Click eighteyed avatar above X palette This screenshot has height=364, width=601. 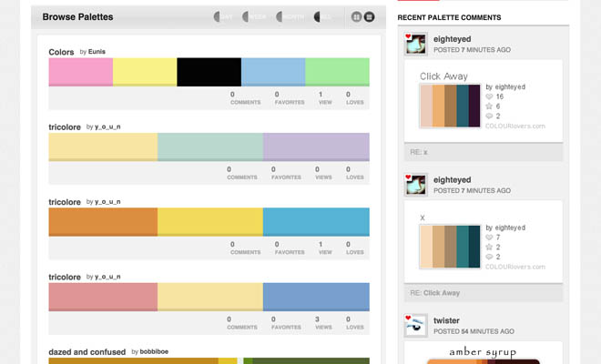coord(416,185)
